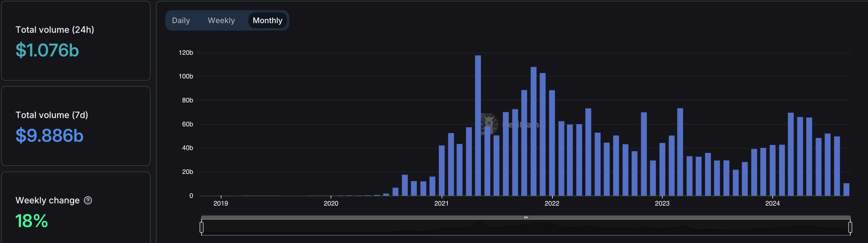The width and height of the screenshot is (868, 243).
Task: Click the 2022 x-axis label
Action: pyautogui.click(x=552, y=204)
